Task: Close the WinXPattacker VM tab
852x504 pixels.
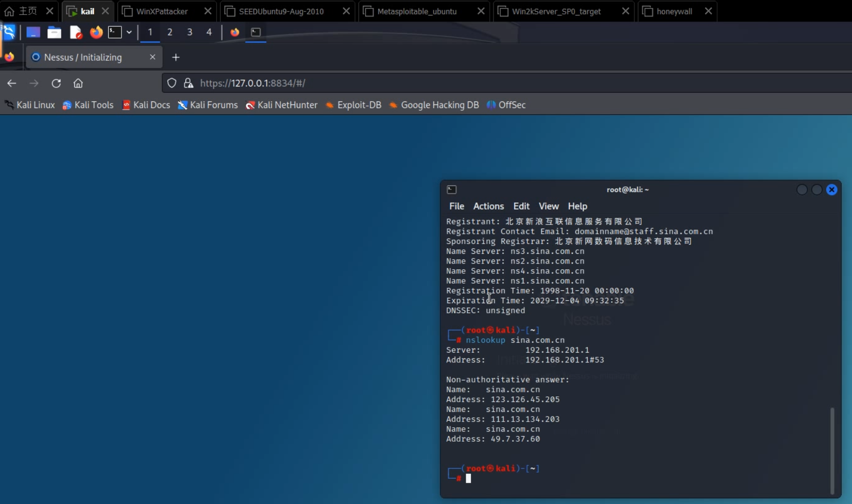Action: [x=208, y=11]
